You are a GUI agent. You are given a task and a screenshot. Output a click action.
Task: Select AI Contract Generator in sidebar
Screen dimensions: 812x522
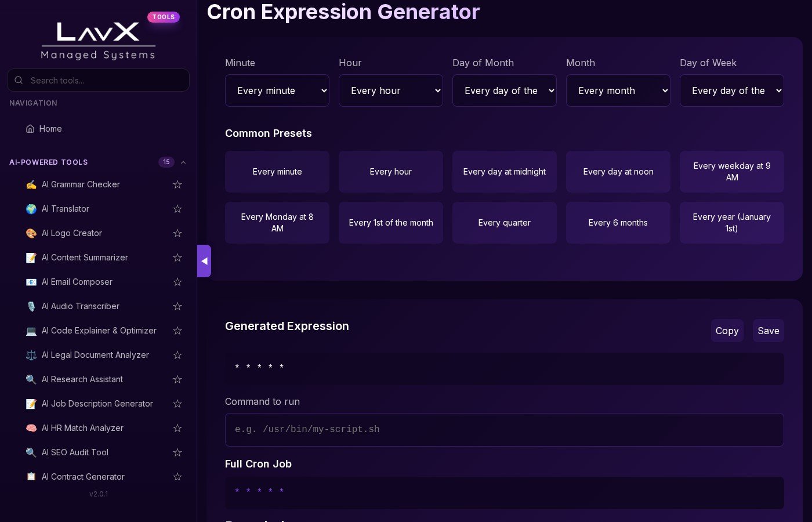click(83, 477)
